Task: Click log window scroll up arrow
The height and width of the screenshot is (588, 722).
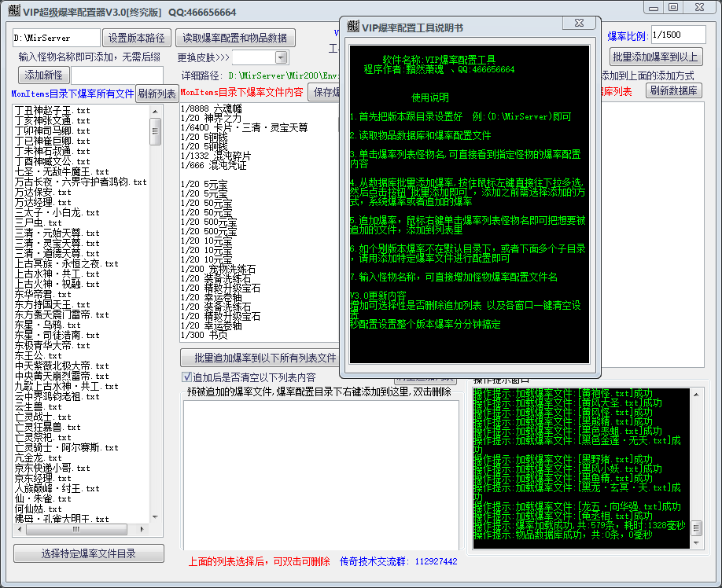Action: click(696, 395)
